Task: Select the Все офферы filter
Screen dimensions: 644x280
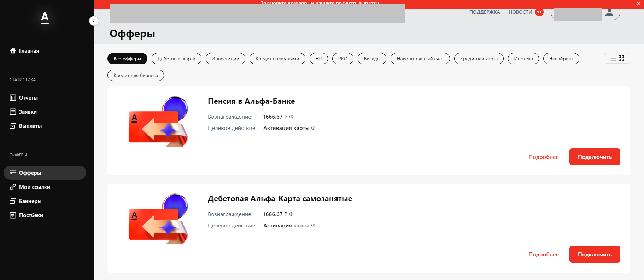Action: 127,59
